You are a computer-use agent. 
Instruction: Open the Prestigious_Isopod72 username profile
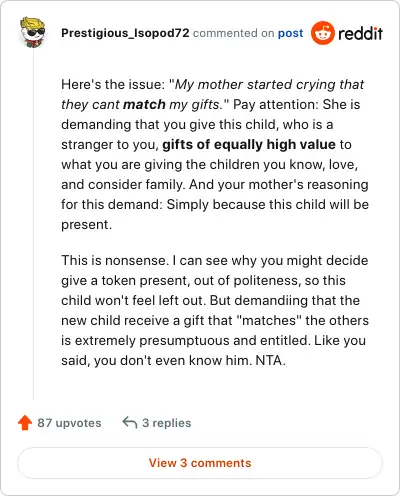125,33
